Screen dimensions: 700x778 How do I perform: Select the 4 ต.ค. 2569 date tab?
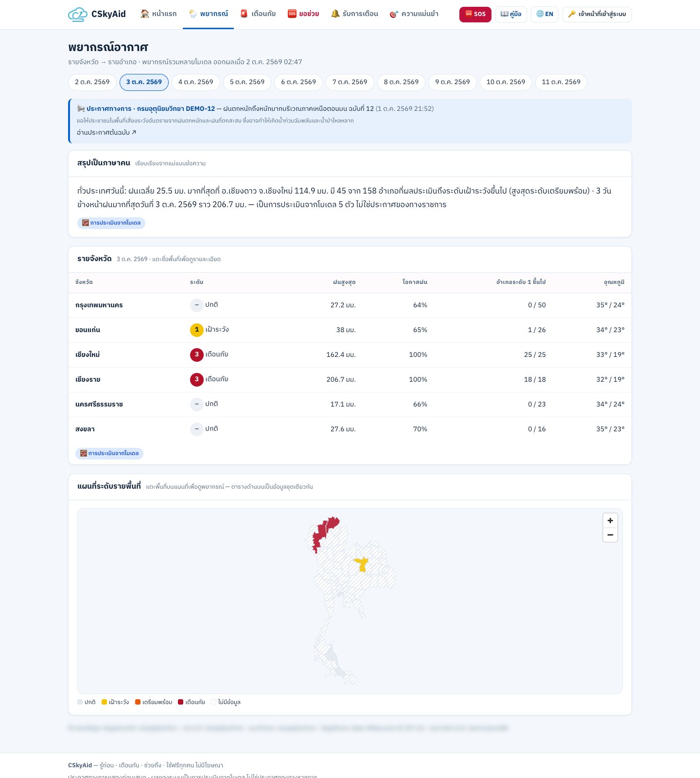[196, 82]
